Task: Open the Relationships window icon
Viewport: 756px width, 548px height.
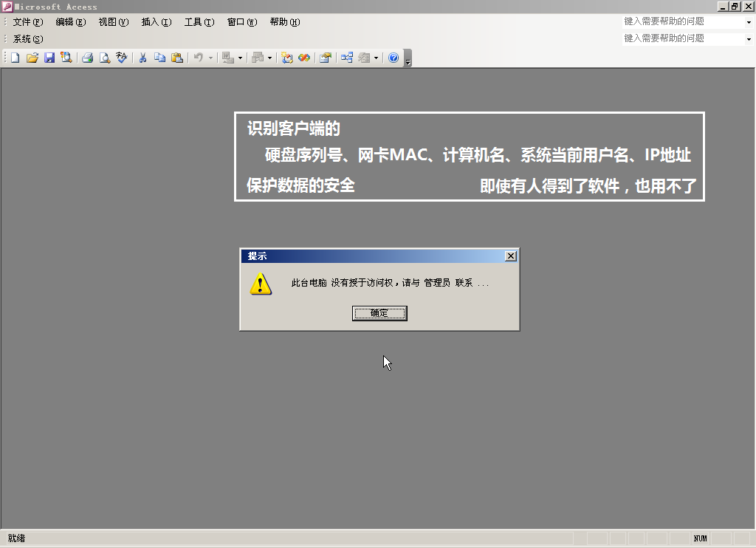Action: (x=346, y=58)
